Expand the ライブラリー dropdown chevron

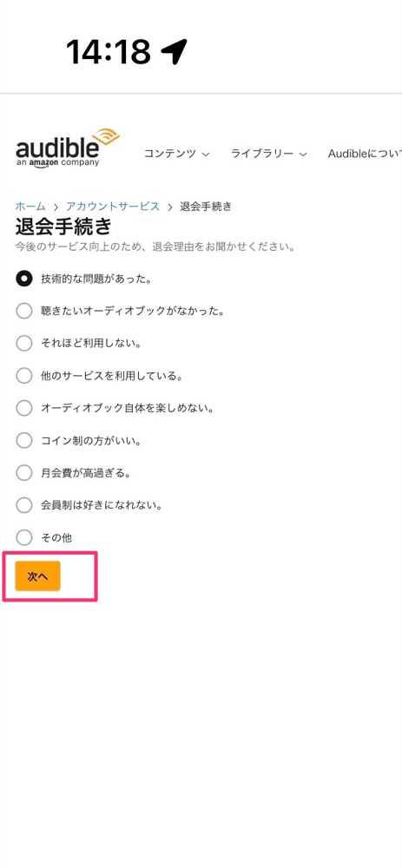point(303,155)
